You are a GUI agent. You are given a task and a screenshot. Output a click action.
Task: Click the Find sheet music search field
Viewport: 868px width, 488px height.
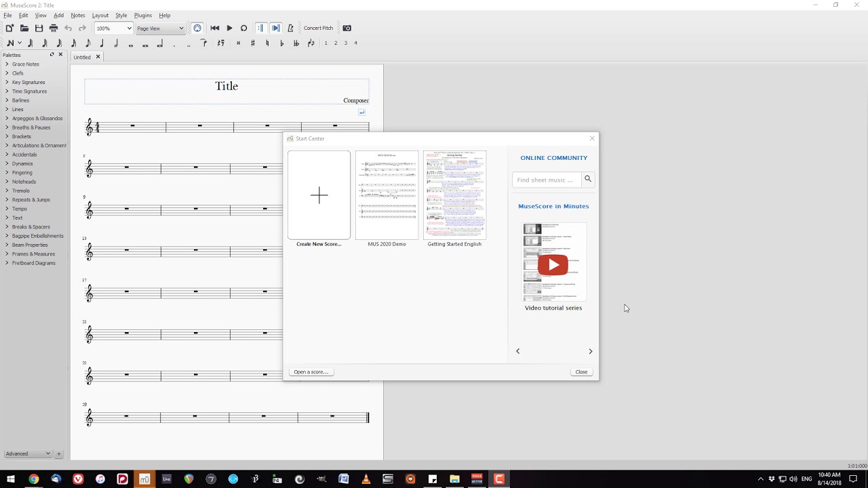pos(547,180)
